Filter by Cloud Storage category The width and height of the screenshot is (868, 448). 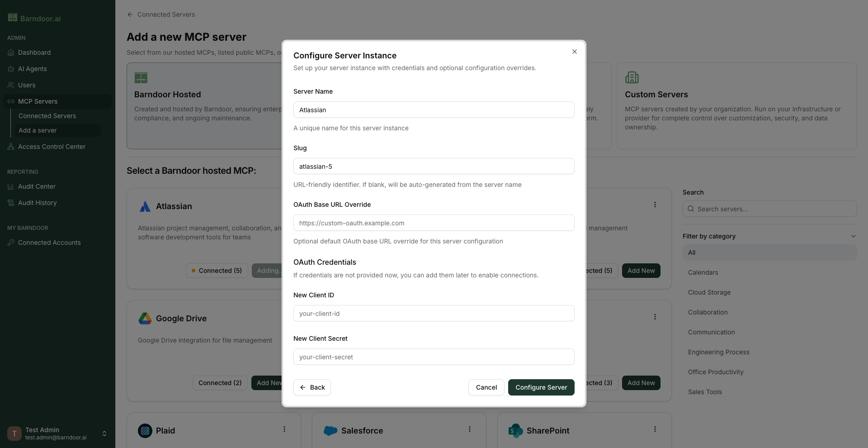click(x=769, y=292)
